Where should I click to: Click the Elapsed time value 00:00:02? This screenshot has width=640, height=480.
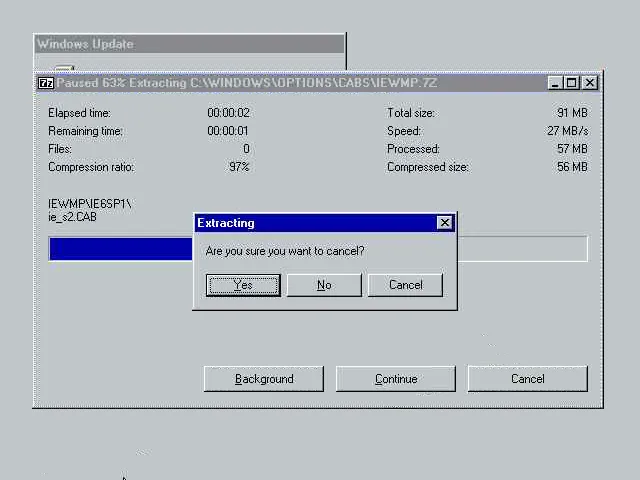click(228, 113)
